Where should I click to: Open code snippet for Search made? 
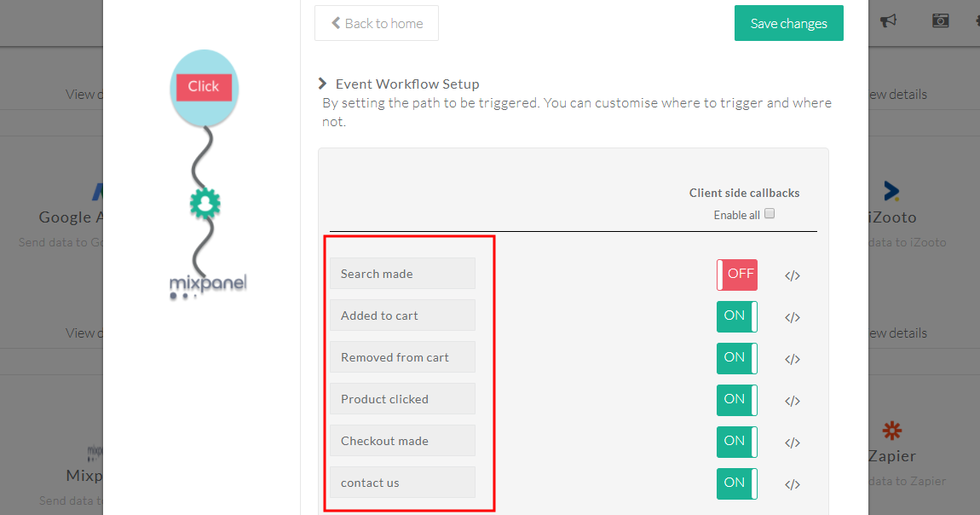[x=792, y=275]
